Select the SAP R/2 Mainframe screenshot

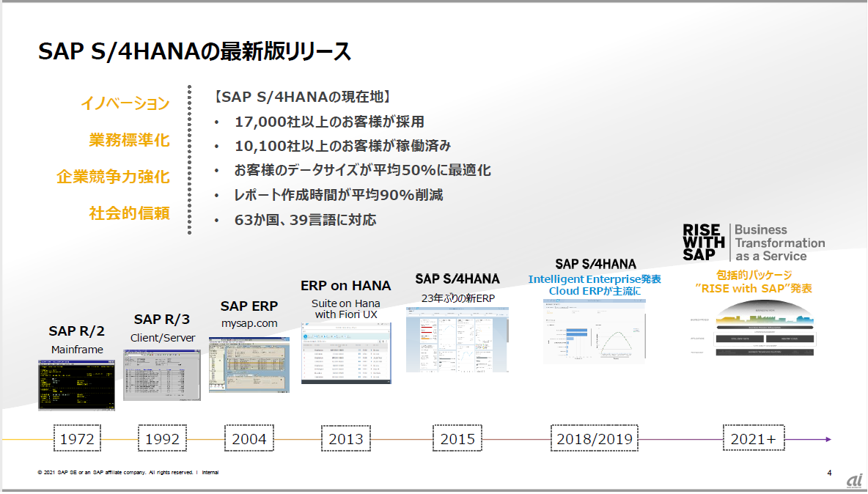click(76, 385)
